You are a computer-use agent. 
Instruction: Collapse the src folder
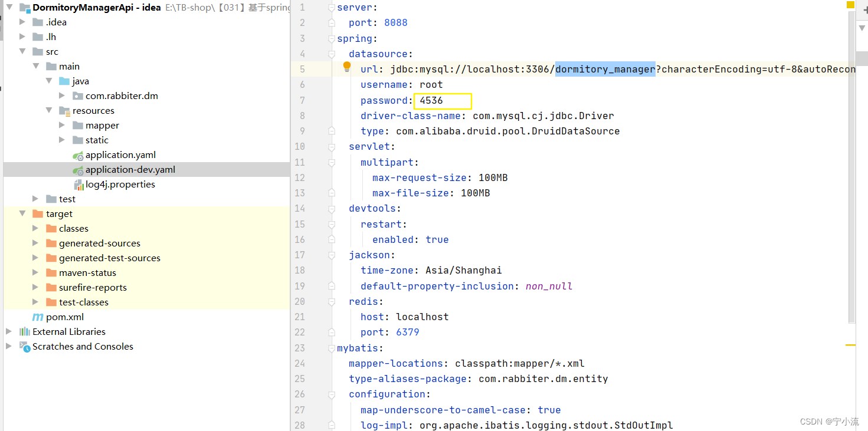click(22, 52)
